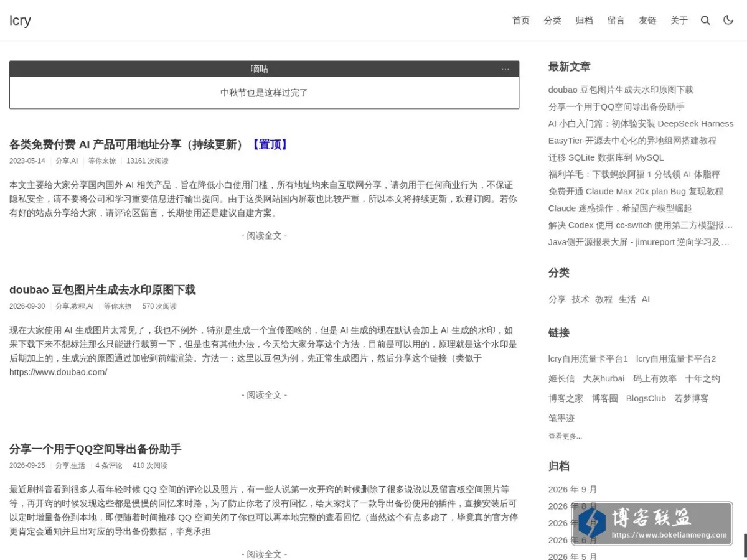Select 技术 category in sidebar
Viewport: 747px width, 560px height.
tap(581, 299)
